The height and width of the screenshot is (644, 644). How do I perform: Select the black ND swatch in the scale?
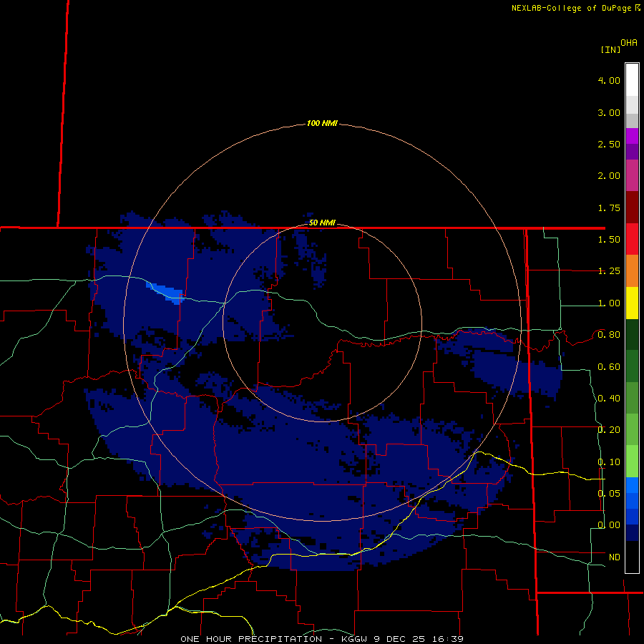click(632, 557)
